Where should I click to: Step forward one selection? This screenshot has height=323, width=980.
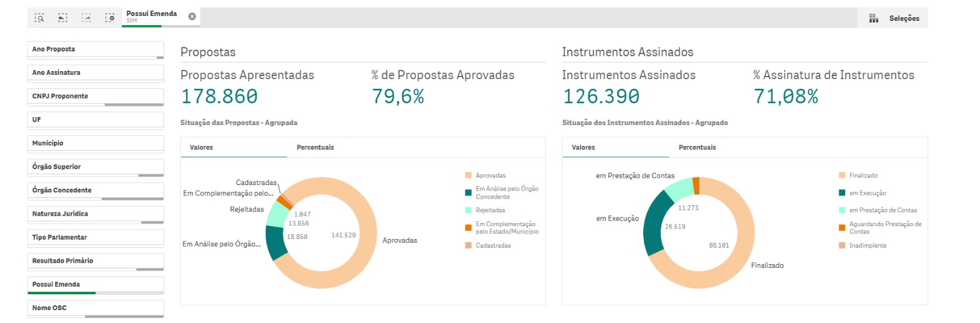86,18
